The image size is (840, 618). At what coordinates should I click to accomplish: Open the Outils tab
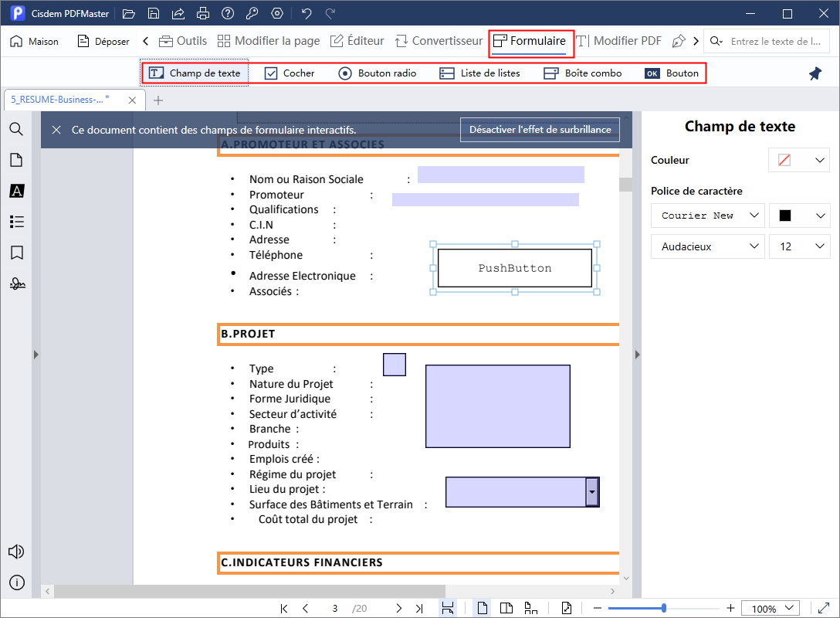pyautogui.click(x=183, y=41)
